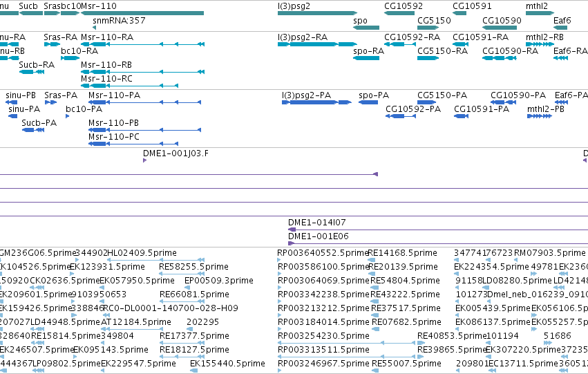
Task: Select the RE58255.5prime EST label
Action: click(194, 267)
